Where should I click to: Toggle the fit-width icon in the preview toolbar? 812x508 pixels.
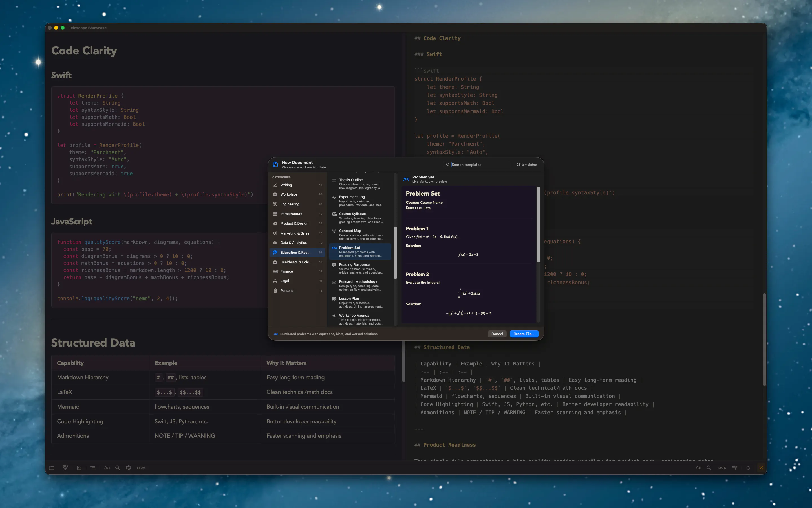point(79,468)
